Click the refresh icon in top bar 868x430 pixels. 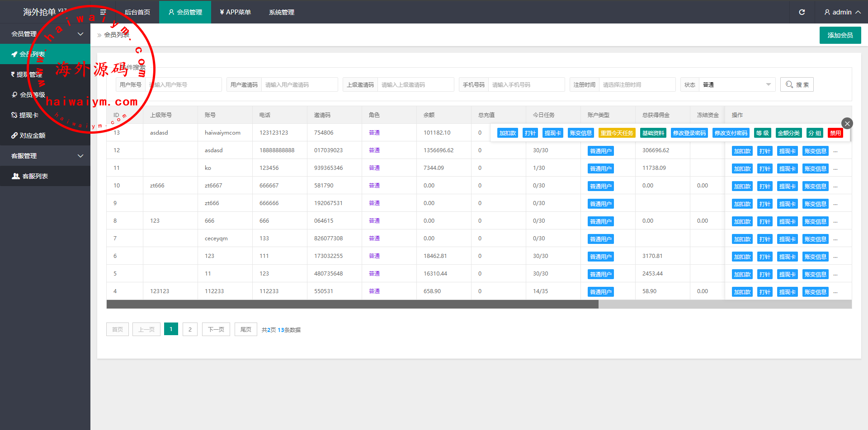click(802, 12)
